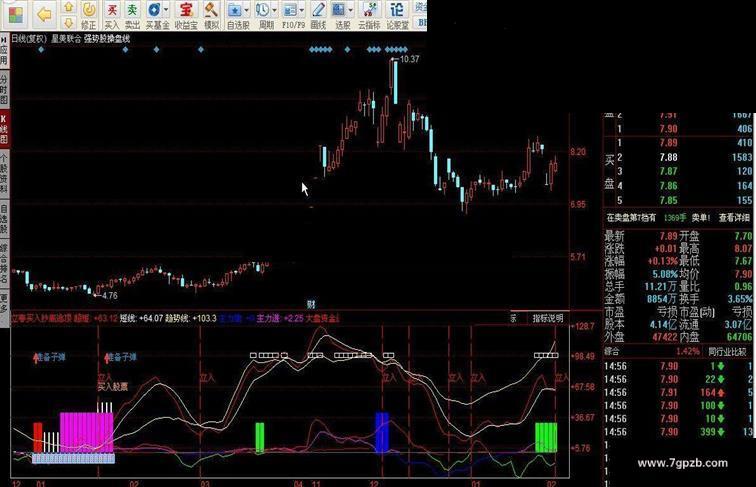Click the 查看详细 link

(x=734, y=218)
